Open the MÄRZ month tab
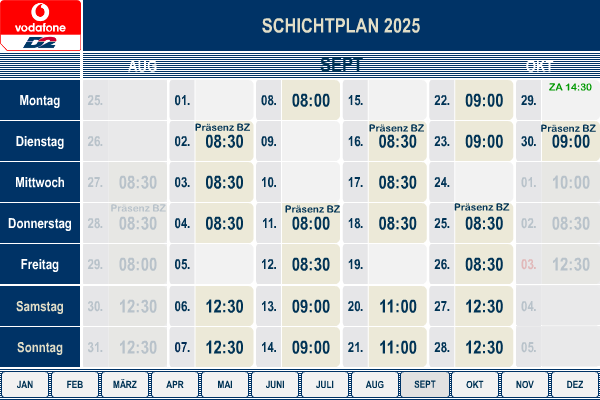This screenshot has width=600, height=400. tap(125, 384)
